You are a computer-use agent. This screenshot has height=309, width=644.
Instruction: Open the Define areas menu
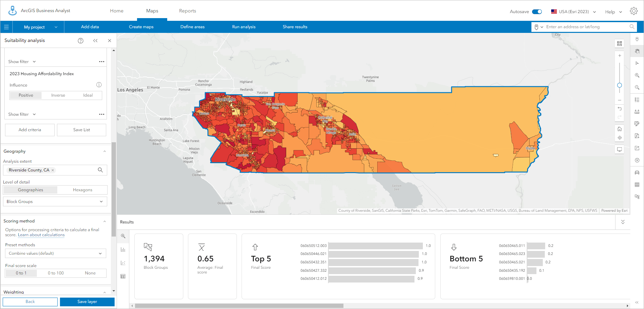(192, 27)
